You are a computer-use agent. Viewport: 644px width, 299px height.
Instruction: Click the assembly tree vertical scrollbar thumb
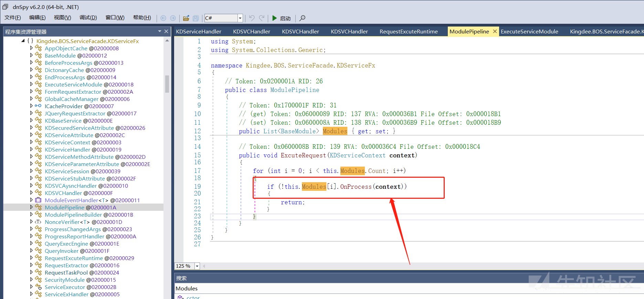coord(167,84)
